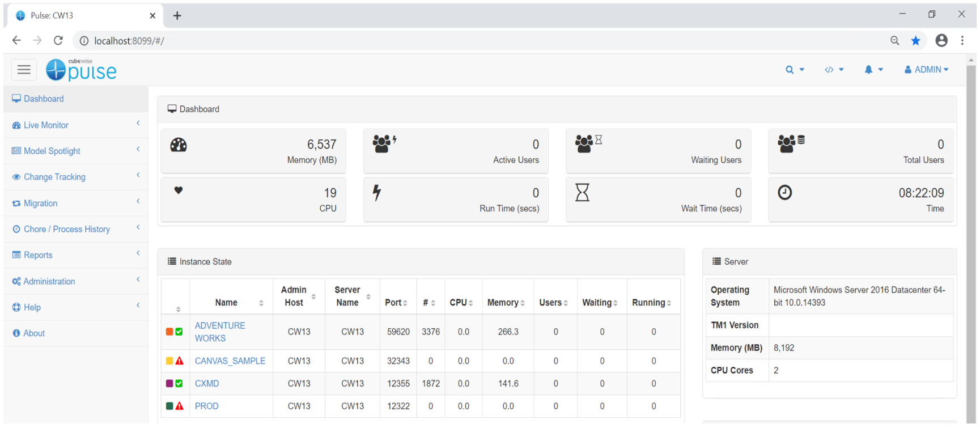Click the orange color square for ADVENTURE WORKS
Screen dimensions: 980x428
(x=169, y=332)
